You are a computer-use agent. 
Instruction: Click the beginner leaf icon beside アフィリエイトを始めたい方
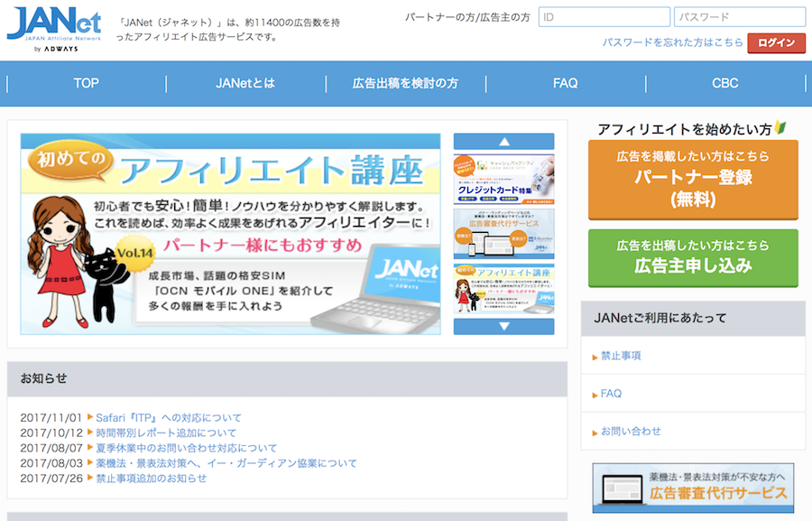tap(780, 127)
